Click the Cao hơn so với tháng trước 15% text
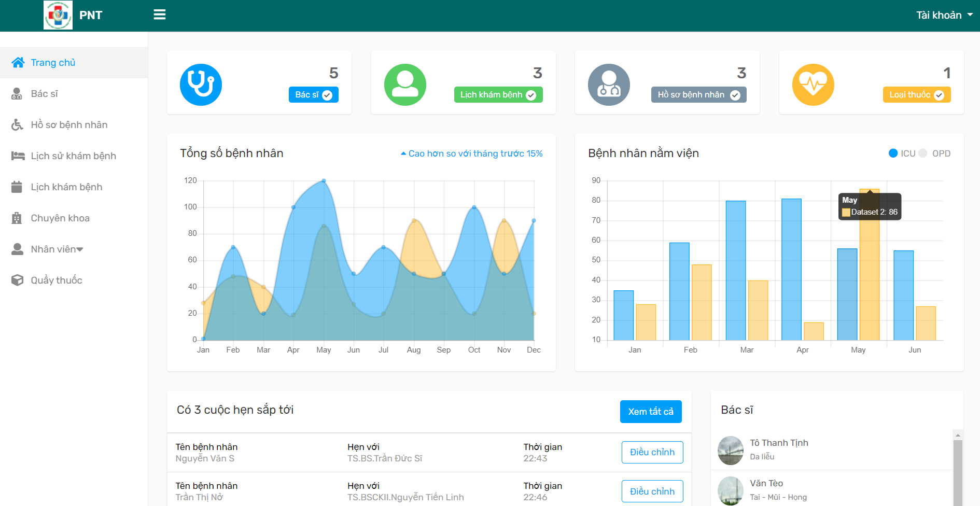The width and height of the screenshot is (980, 506). [x=475, y=153]
